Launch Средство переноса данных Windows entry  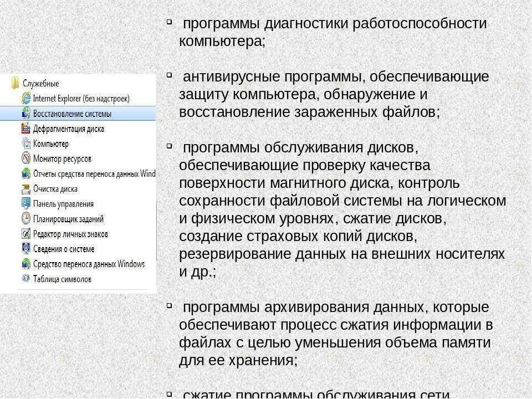tap(89, 264)
